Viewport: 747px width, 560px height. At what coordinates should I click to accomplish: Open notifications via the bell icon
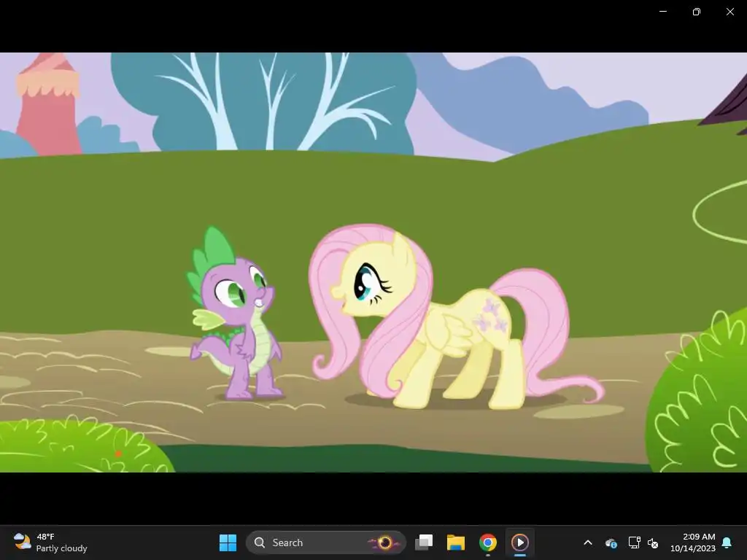727,542
